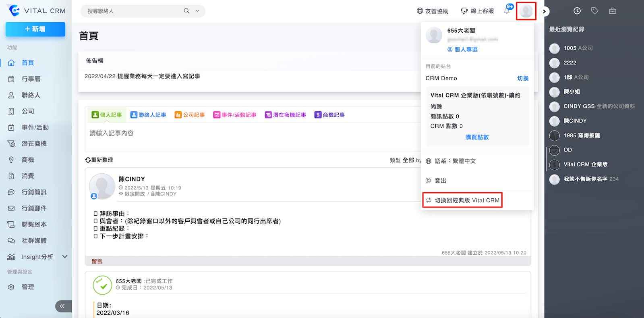Open recent record 1985 窯烤披薩
Image resolution: width=644 pixels, height=318 pixels.
point(575,135)
